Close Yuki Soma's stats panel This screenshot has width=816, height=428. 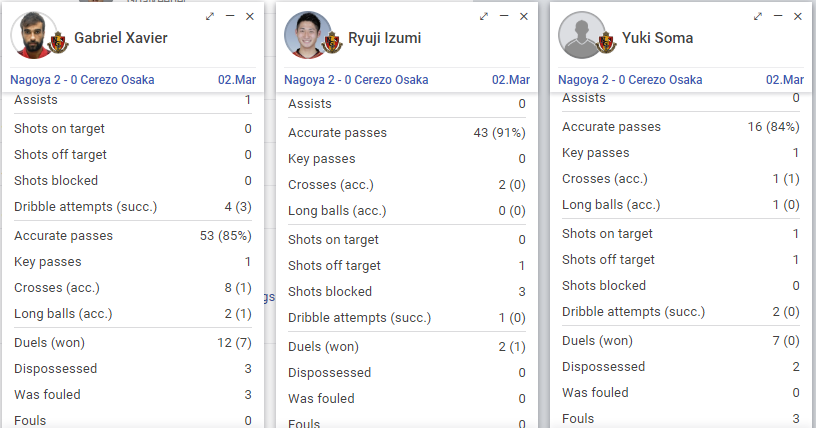pos(798,17)
